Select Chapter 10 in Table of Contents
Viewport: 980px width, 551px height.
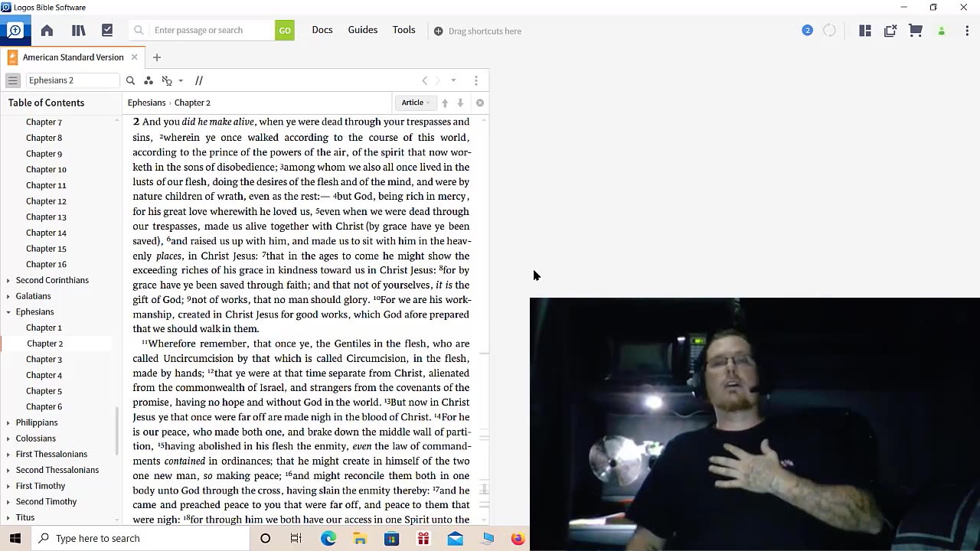tap(46, 170)
